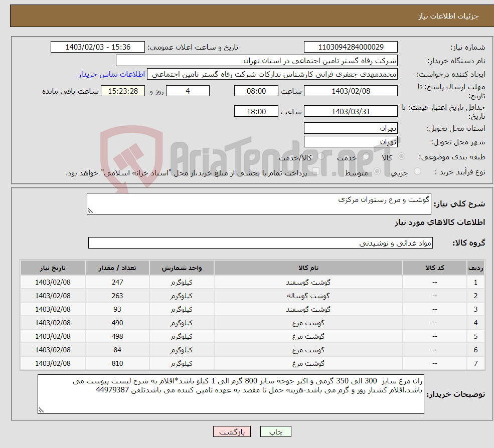Click the remaining days field showing 4
Viewport: 494px width, 448px height.
tap(188, 91)
